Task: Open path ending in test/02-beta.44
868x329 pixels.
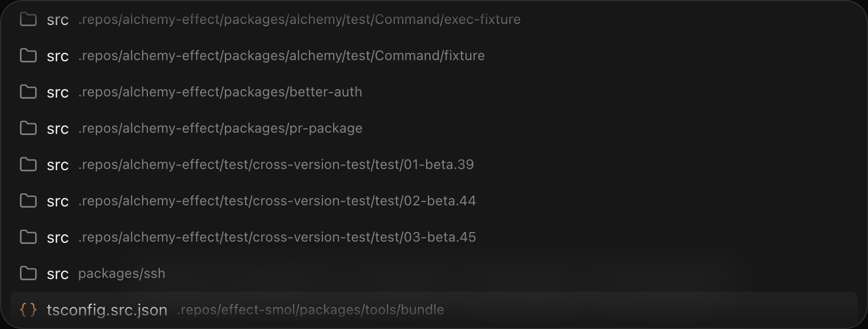Action: (277, 201)
